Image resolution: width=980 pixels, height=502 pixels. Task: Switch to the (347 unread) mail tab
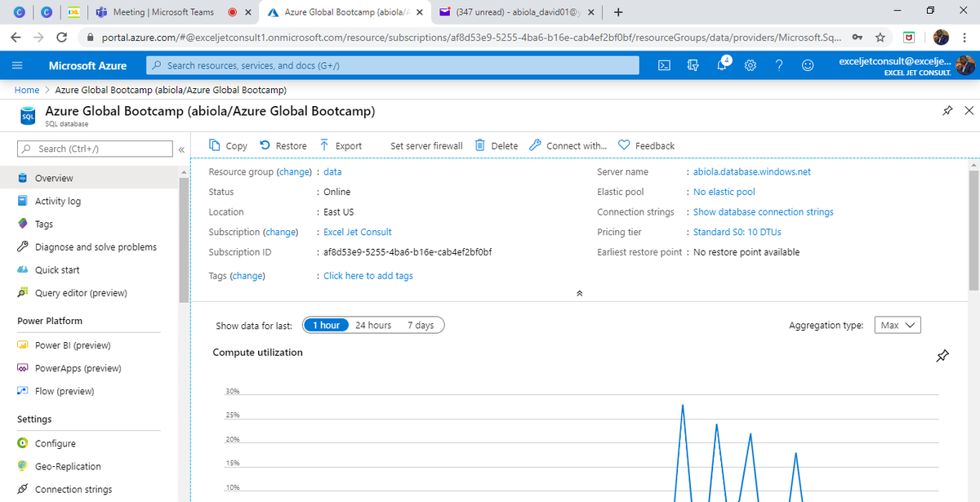tap(516, 12)
